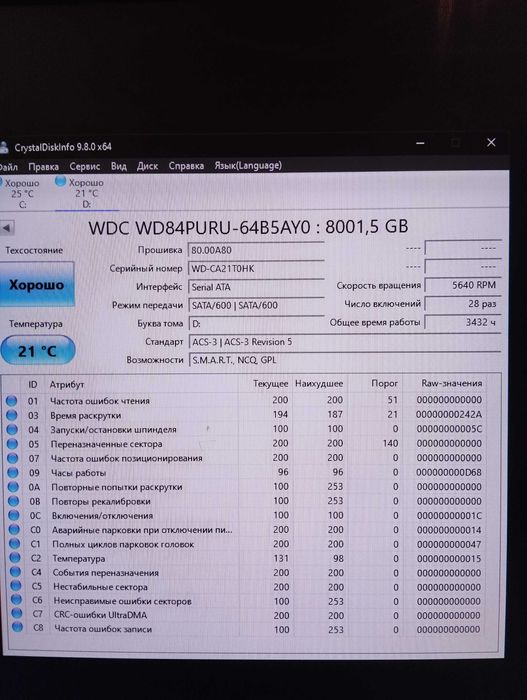Screen dimensions: 527x700
Task: Open the Язык(Language) menu
Action: (248, 165)
